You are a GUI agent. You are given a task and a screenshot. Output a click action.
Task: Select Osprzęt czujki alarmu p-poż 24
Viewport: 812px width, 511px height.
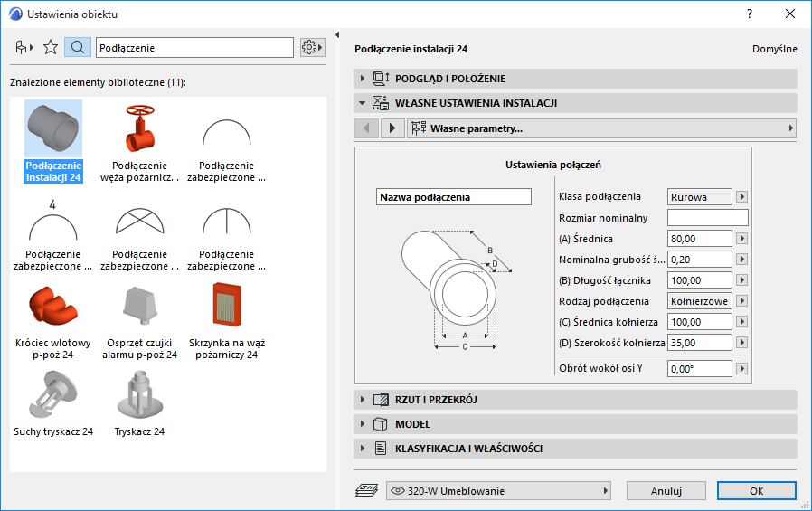click(140, 321)
